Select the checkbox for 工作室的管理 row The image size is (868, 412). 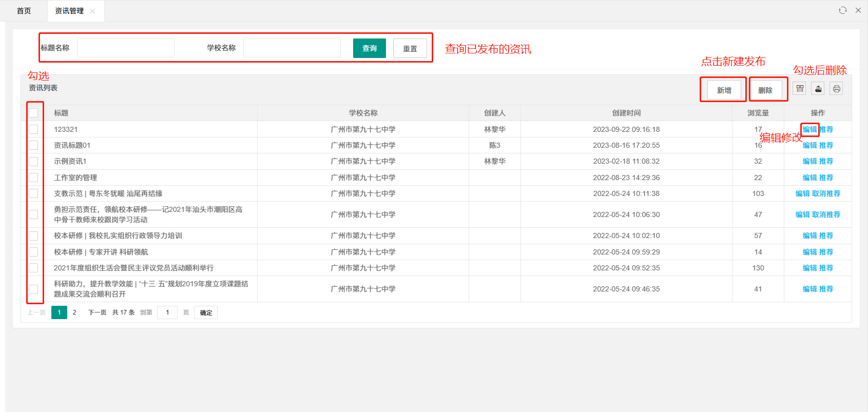click(33, 178)
